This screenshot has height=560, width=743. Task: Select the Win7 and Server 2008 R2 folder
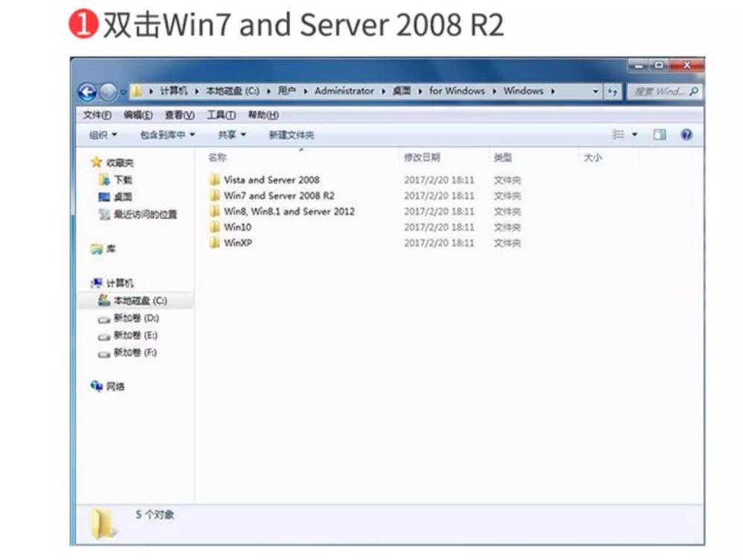pyautogui.click(x=272, y=196)
